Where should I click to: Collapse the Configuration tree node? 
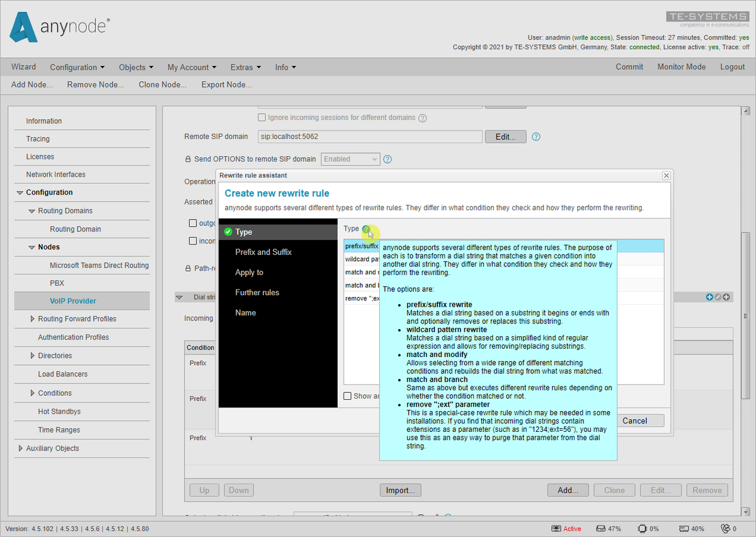[x=20, y=193]
